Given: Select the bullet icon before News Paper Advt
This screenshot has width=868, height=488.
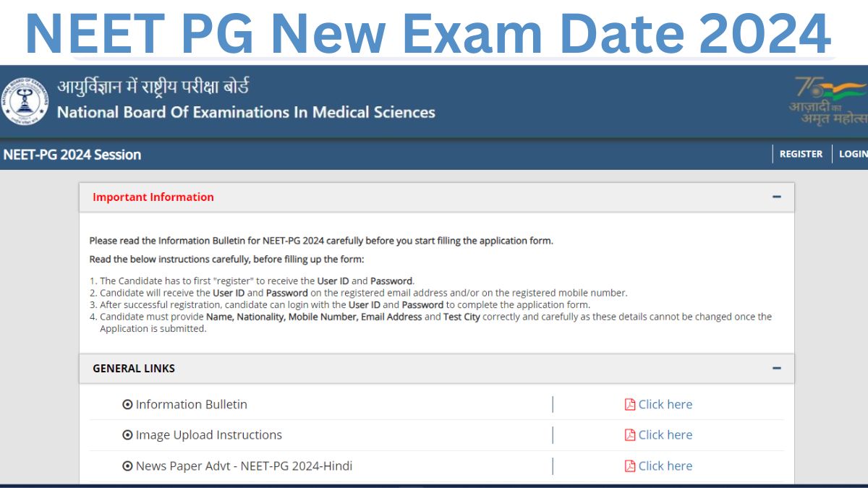Looking at the screenshot, I should click(x=128, y=466).
